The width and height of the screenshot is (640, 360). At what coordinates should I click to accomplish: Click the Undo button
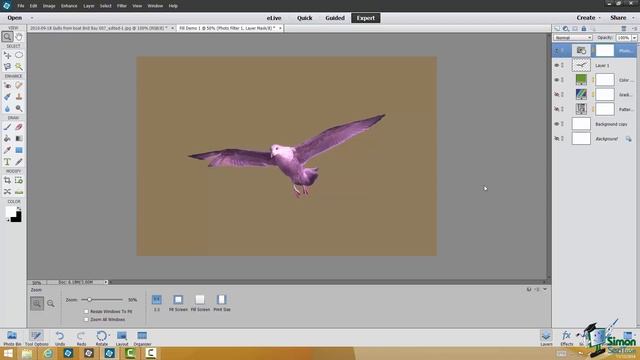coord(60,338)
